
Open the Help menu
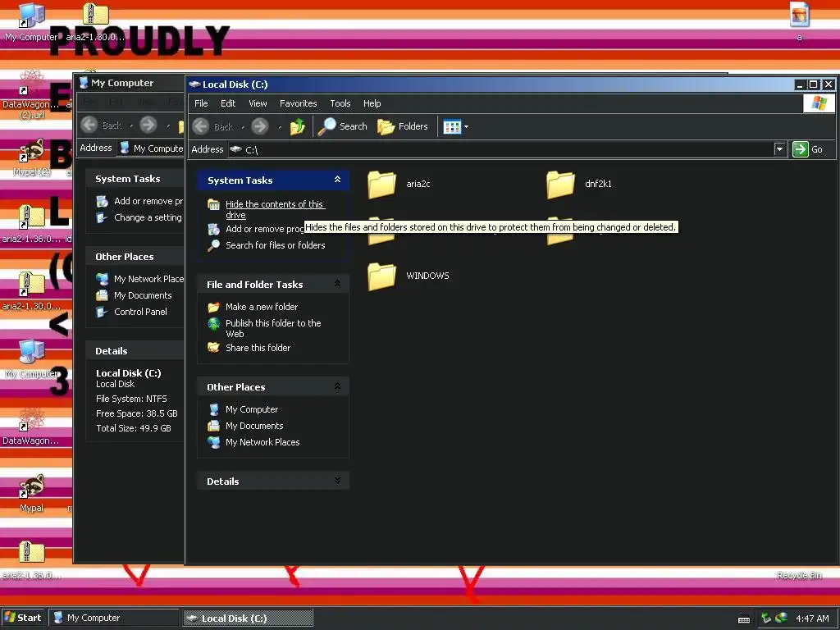372,103
